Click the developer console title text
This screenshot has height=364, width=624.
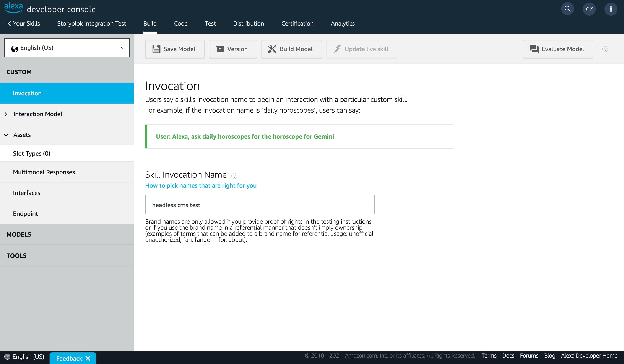[61, 9]
